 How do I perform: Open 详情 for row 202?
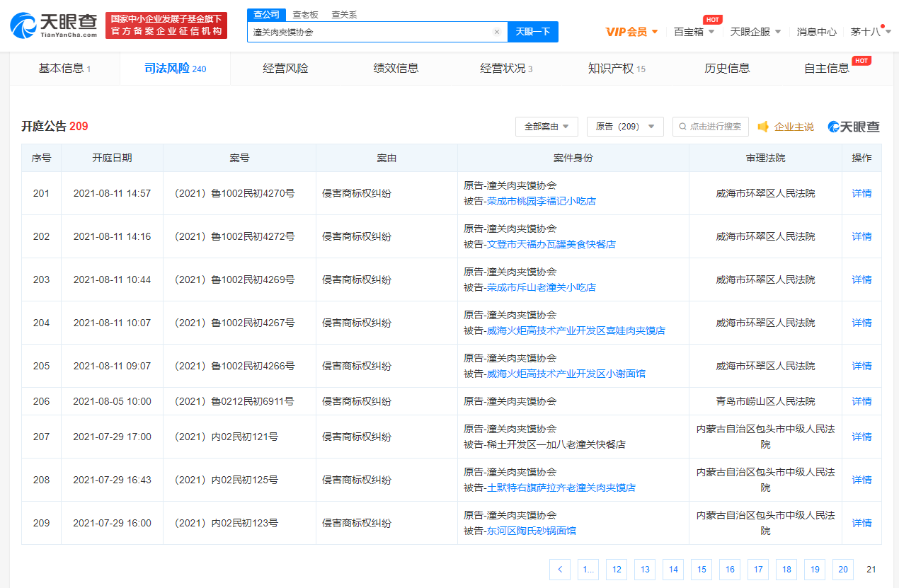pos(861,236)
